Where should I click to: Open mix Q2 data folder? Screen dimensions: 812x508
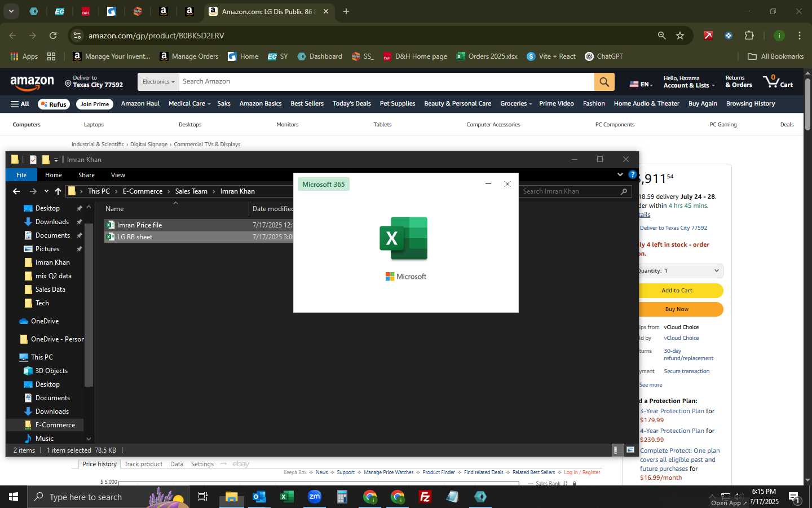coord(53,276)
